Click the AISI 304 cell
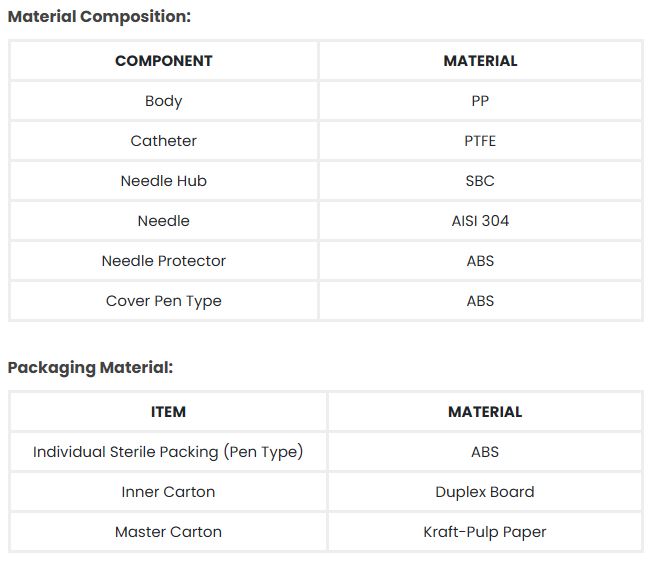The width and height of the screenshot is (653, 568). 480,221
